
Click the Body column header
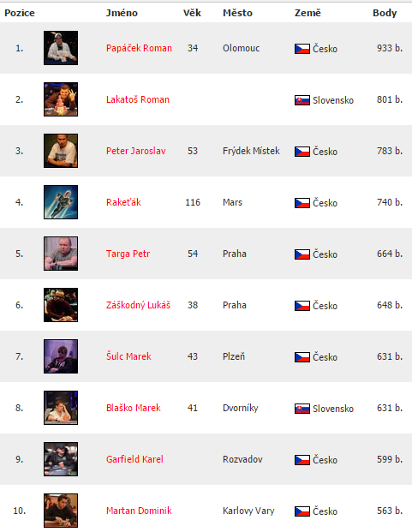pyautogui.click(x=385, y=13)
